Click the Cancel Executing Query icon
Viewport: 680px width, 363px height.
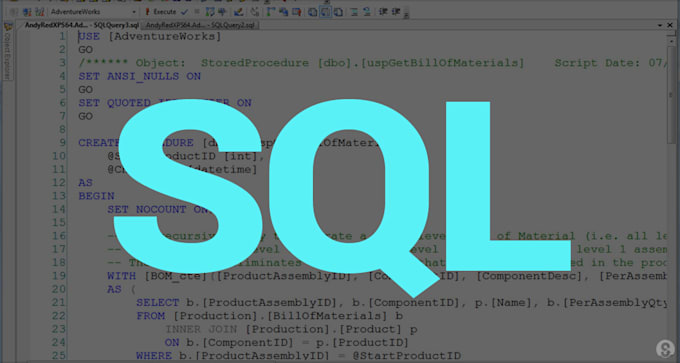[196, 12]
